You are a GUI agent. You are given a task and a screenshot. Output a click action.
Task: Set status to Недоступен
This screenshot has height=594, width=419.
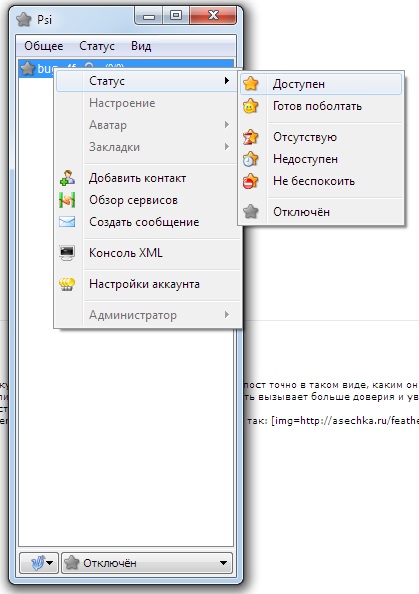(x=321, y=159)
